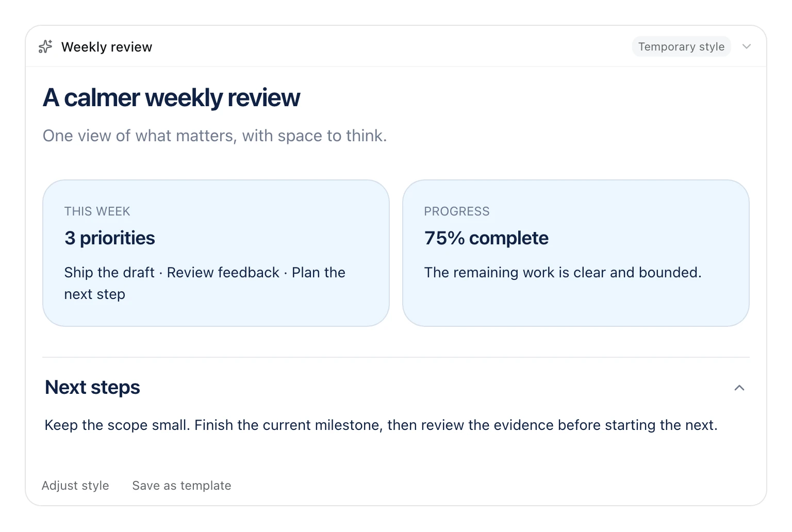Click the subtitle about space to think
This screenshot has width=792, height=532.
tap(215, 136)
